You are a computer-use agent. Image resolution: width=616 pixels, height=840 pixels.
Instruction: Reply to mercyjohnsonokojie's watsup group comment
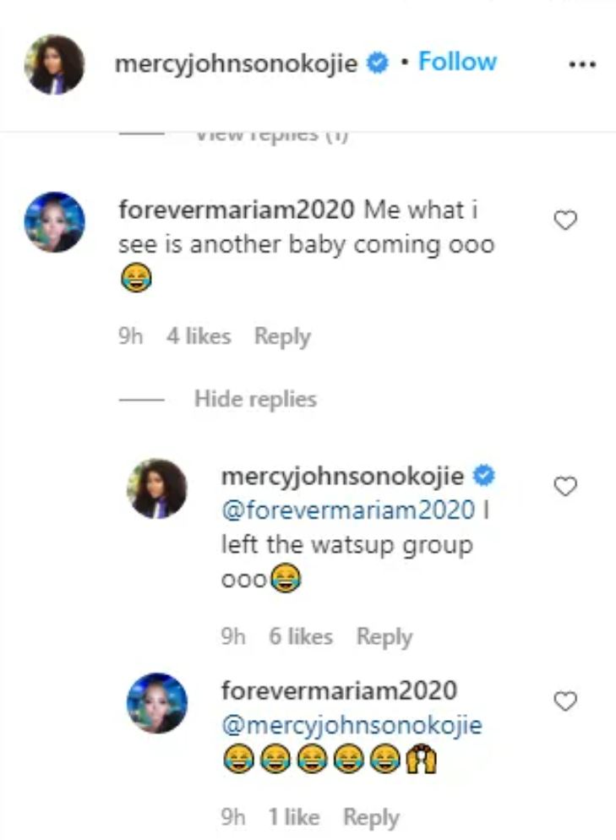[384, 636]
